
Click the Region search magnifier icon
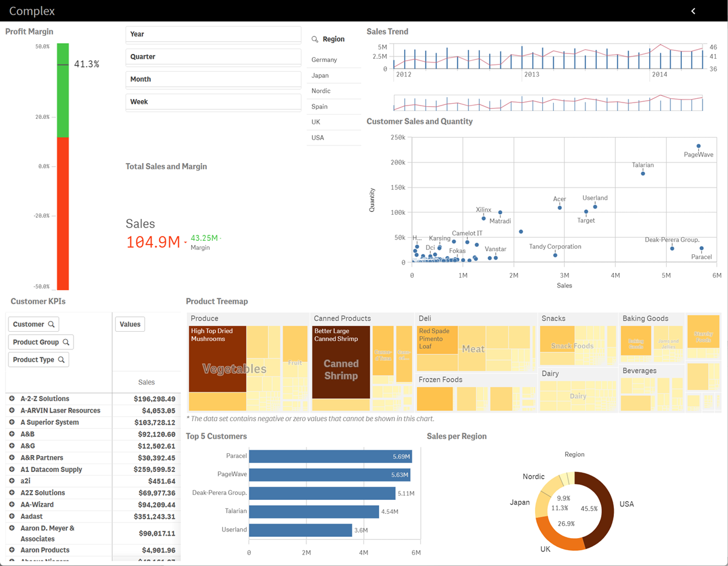coord(316,38)
